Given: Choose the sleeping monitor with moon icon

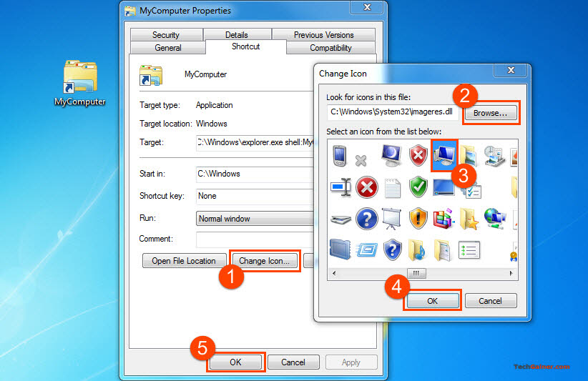Looking at the screenshot, I should point(392,154).
